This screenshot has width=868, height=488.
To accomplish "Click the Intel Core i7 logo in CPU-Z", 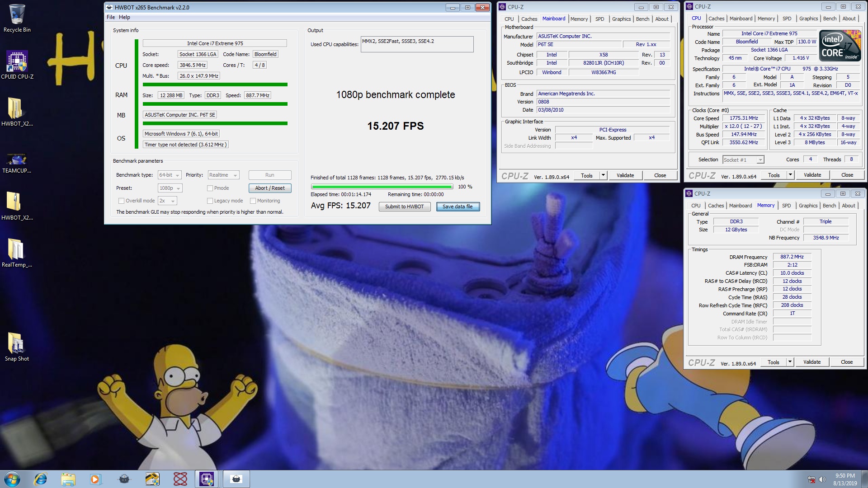I will tap(840, 45).
